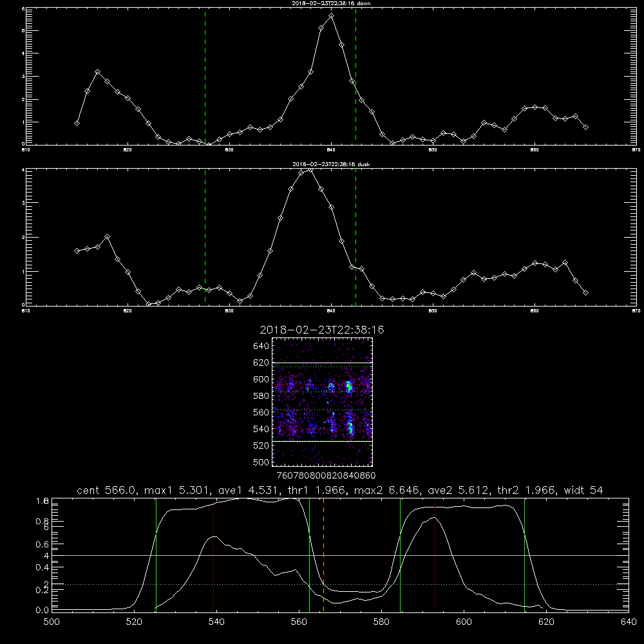Click the '0.0' label on bottom plot y-axis
The image size is (644, 644).
(43, 611)
